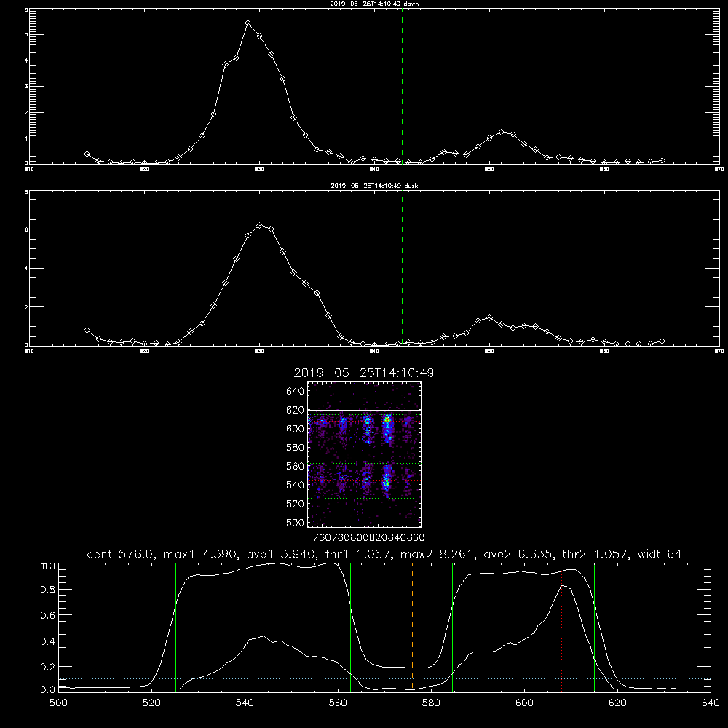This screenshot has width=728, height=728.
Task: Click the '520' label on bottom plot x-axis
Action: point(151,703)
